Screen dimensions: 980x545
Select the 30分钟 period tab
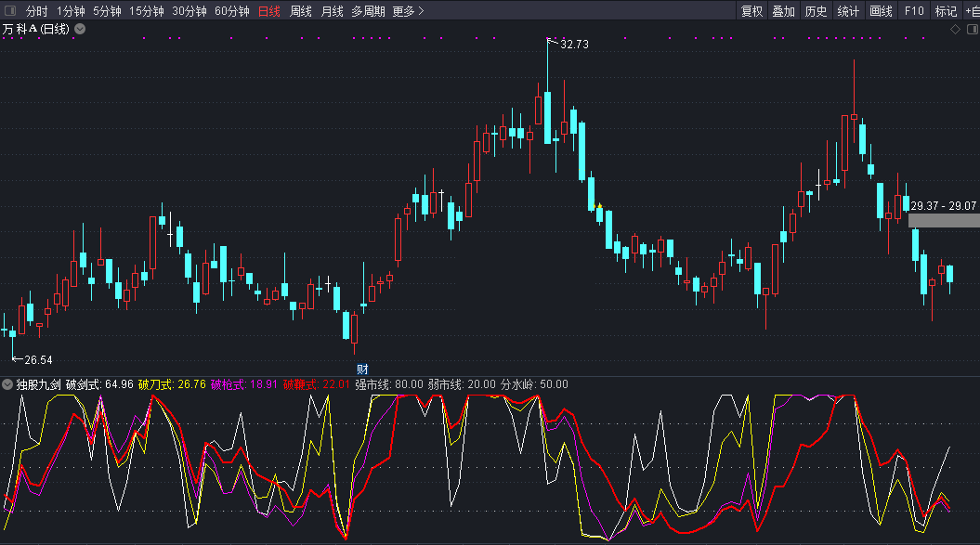[x=189, y=11]
